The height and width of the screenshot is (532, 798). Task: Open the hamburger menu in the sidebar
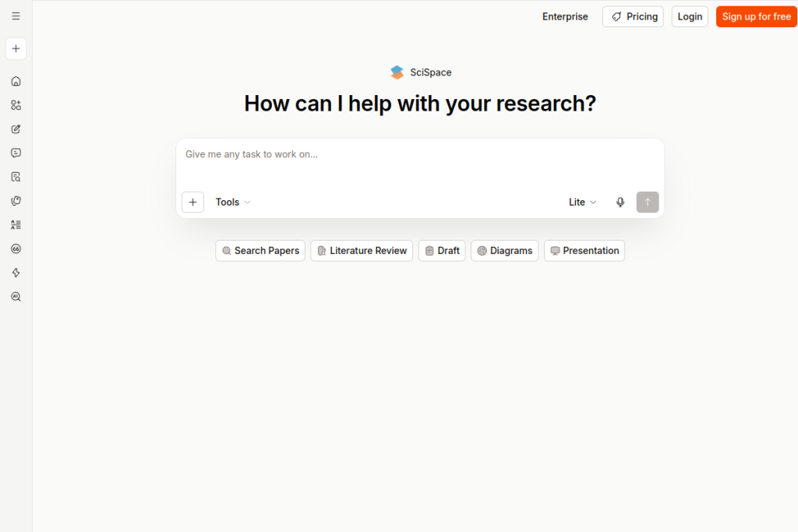(16, 16)
